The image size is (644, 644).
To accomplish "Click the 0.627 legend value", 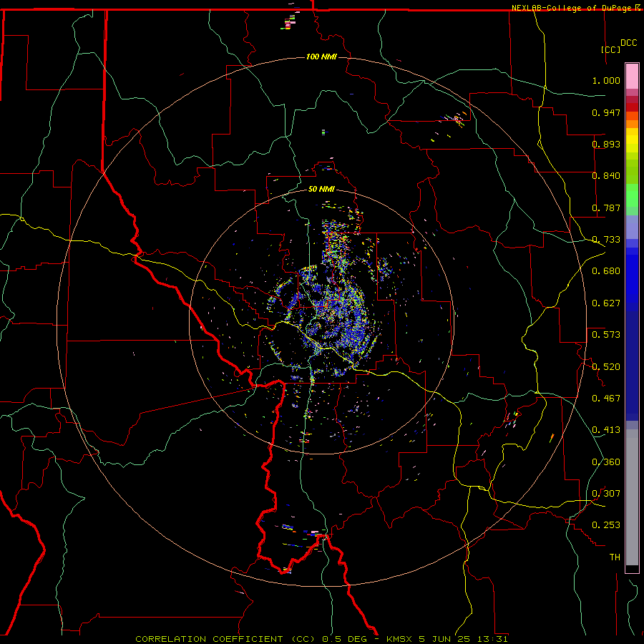I will point(606,303).
